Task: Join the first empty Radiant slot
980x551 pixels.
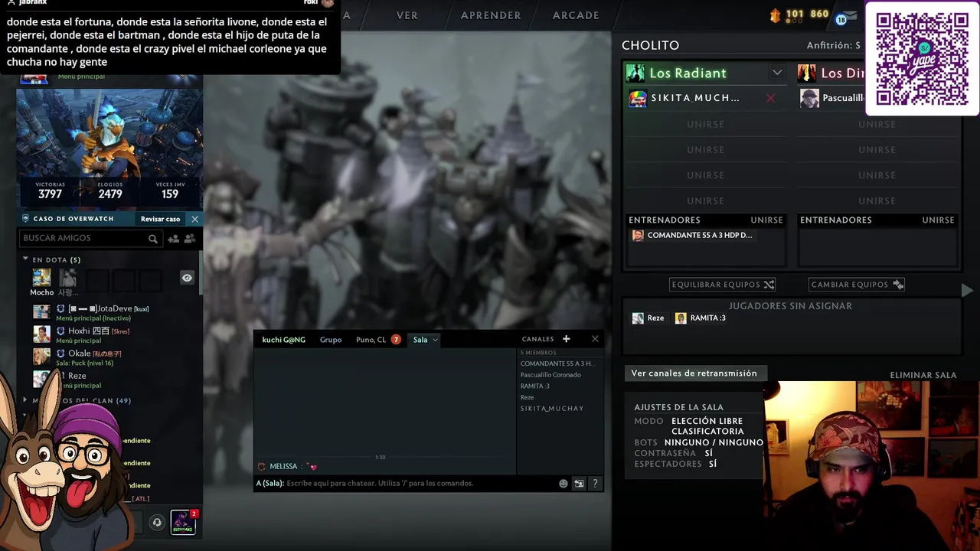Action: [706, 124]
